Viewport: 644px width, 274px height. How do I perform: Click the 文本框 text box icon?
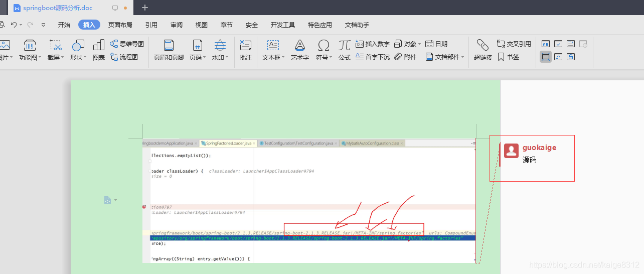tap(273, 45)
